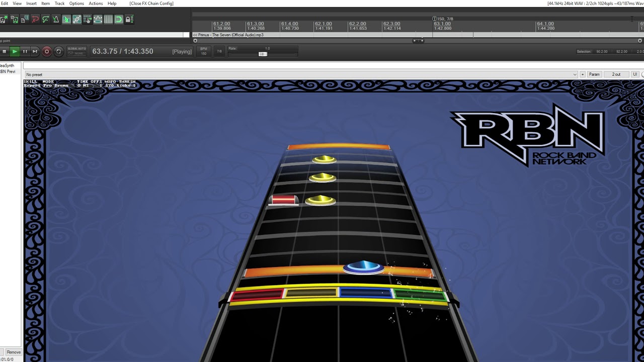The image size is (644, 362).
Task: Click the Param button
Action: tap(594, 74)
